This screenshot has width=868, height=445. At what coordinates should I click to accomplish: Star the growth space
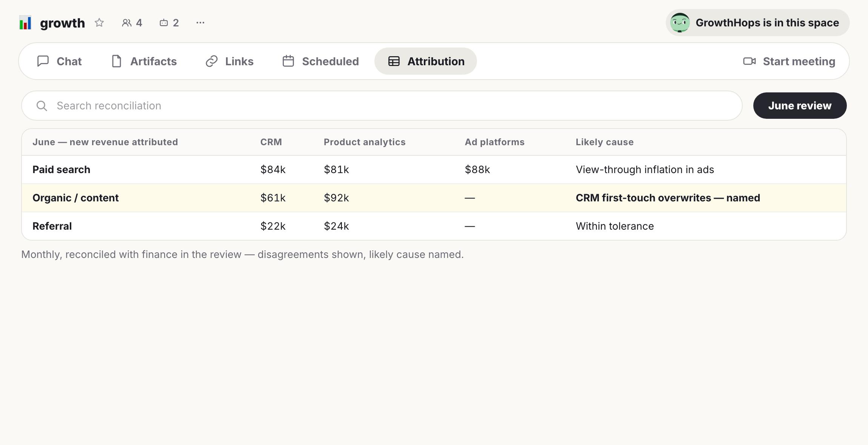pos(99,23)
